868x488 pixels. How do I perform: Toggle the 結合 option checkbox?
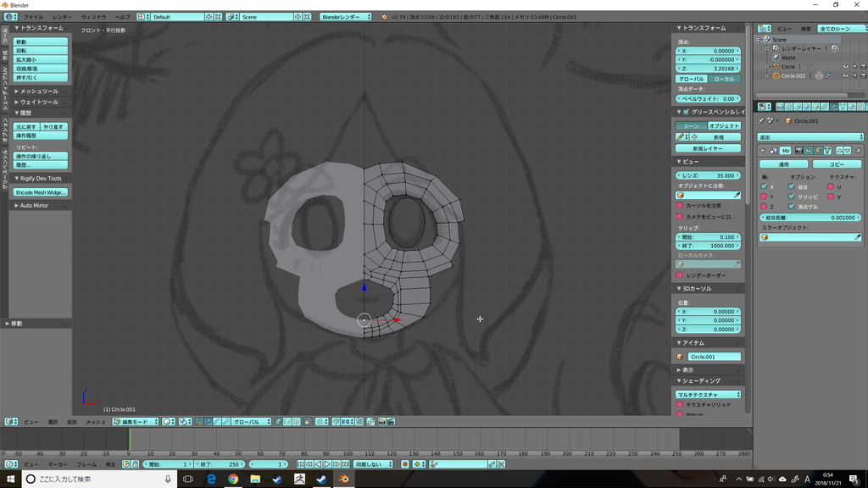791,186
